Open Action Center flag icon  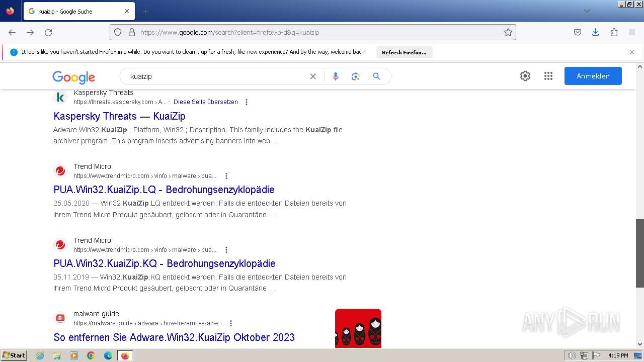596,355
